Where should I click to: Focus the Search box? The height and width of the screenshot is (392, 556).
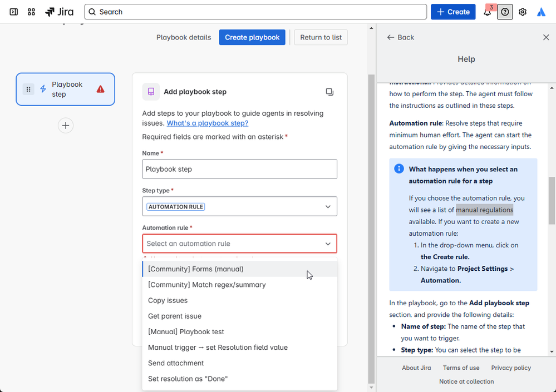255,12
